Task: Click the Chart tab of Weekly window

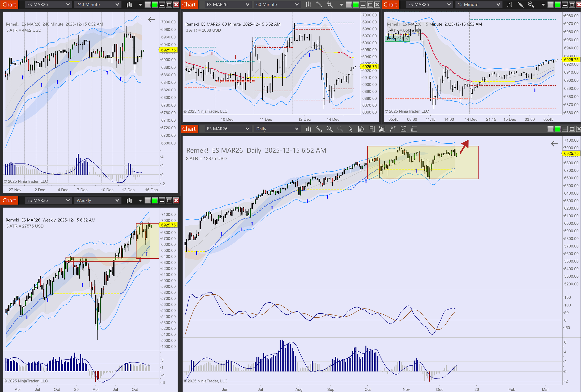Action: pos(9,200)
